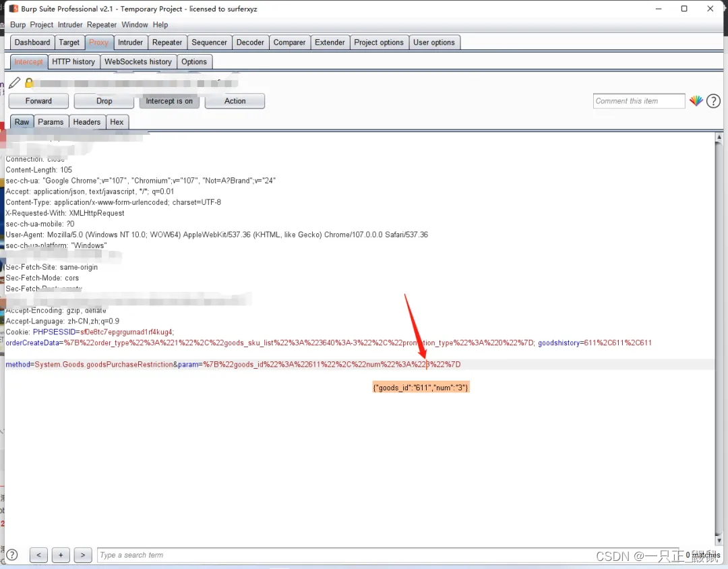
Task: Open the highlight color picker icon
Action: coord(696,100)
